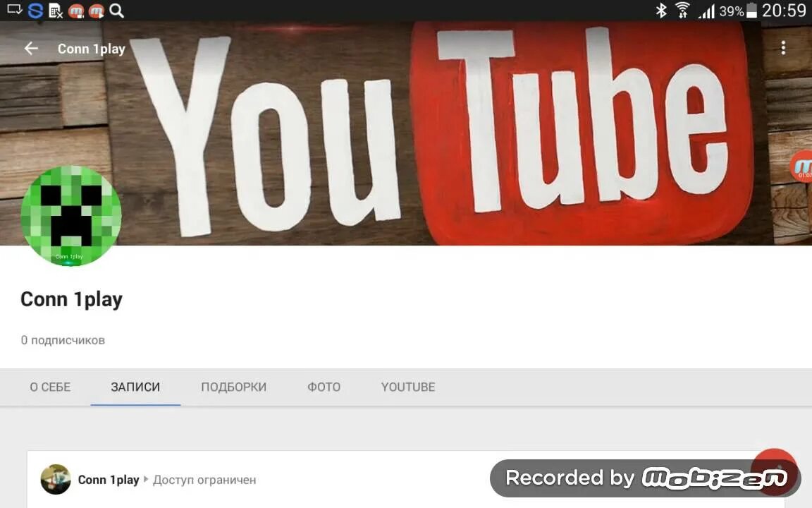This screenshot has height=508, width=812.
Task: Tap the YouTube cover banner image
Action: [406, 134]
